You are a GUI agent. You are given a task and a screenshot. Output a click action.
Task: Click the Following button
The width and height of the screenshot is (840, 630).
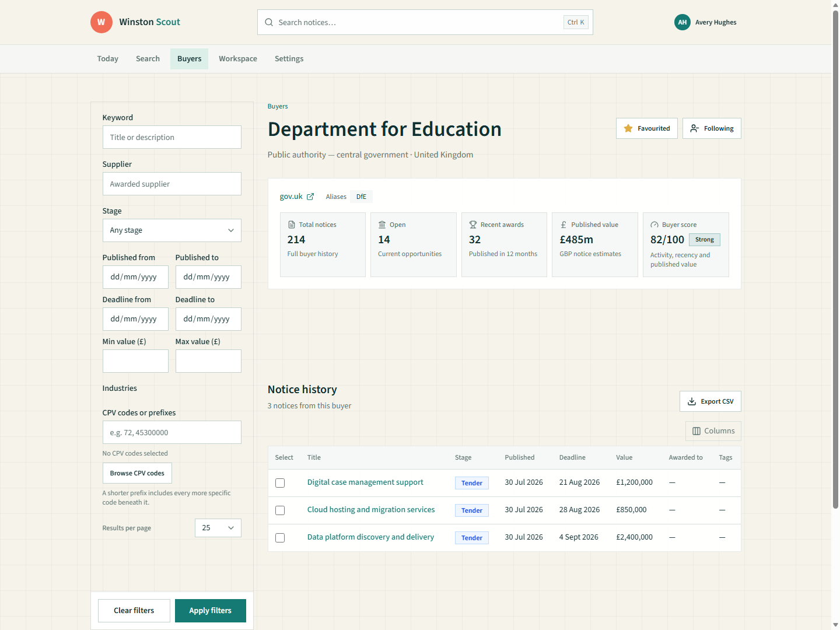coord(712,128)
